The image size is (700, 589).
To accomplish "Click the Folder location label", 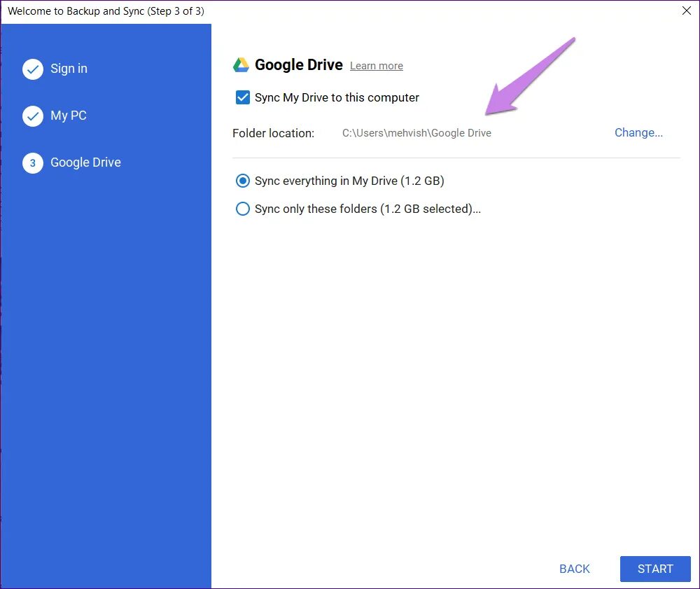I will (273, 133).
